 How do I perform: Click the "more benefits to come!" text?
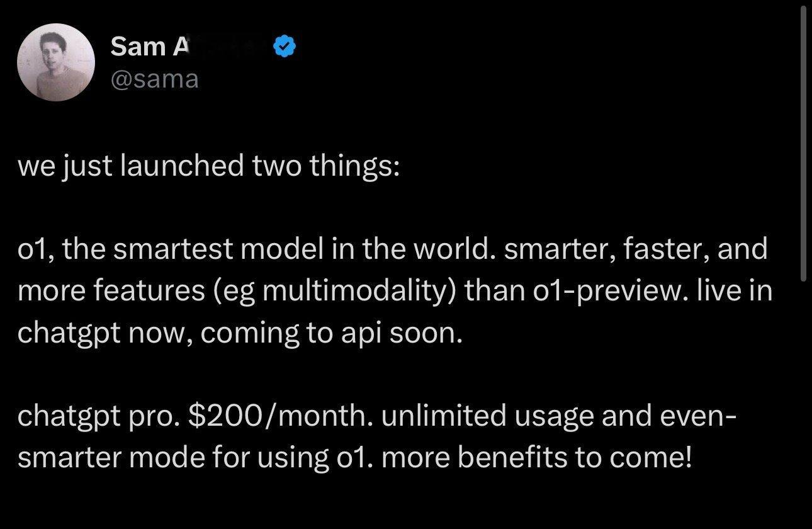(536, 458)
